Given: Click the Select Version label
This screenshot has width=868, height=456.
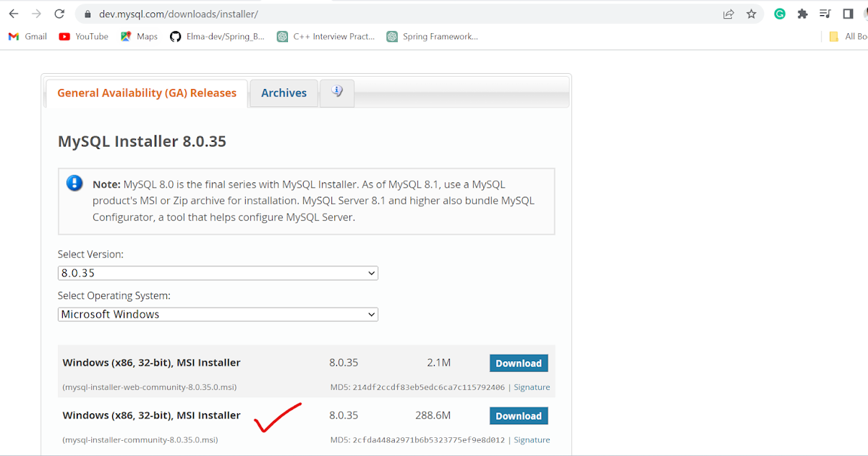Looking at the screenshot, I should coord(90,255).
